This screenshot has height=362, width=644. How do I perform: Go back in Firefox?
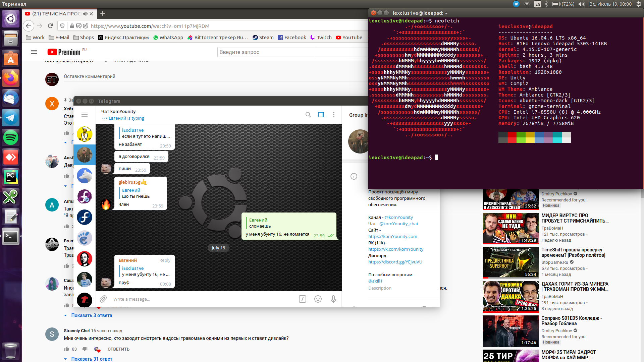pyautogui.click(x=29, y=26)
